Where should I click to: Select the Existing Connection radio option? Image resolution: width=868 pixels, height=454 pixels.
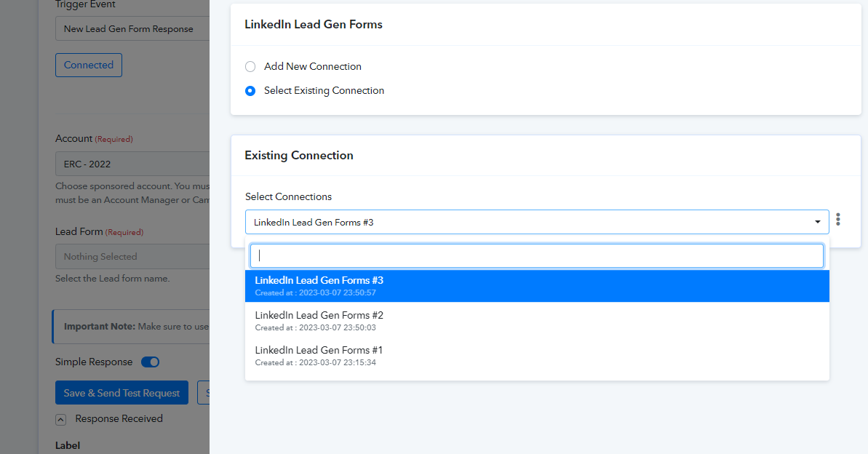click(250, 91)
